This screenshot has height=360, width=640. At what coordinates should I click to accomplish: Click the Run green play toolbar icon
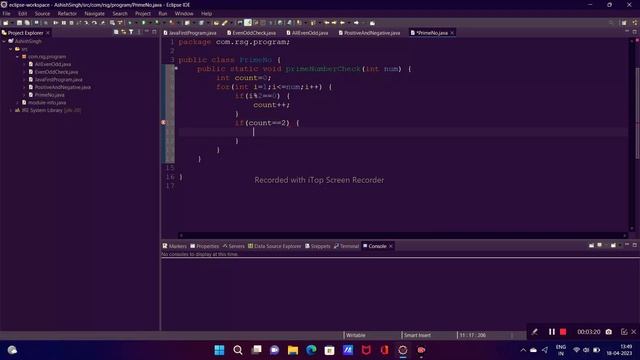[x=144, y=23]
